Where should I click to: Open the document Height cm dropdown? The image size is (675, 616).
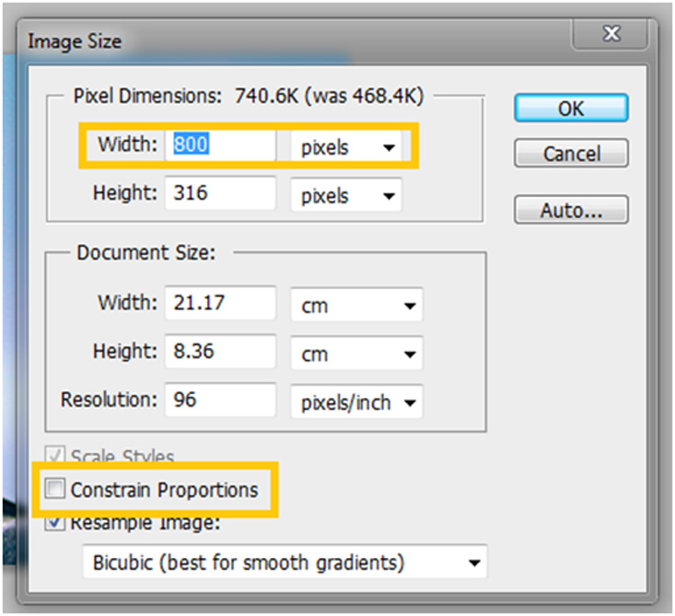point(355,353)
